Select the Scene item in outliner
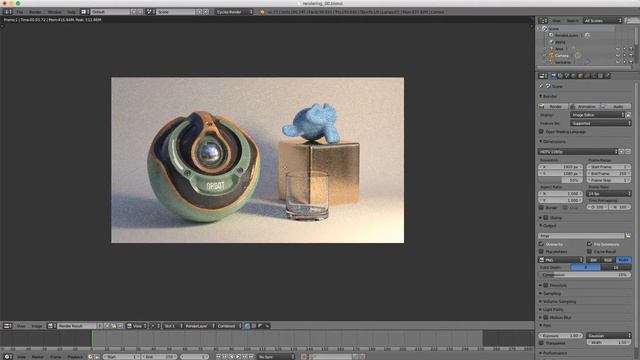640x360 pixels. (553, 29)
